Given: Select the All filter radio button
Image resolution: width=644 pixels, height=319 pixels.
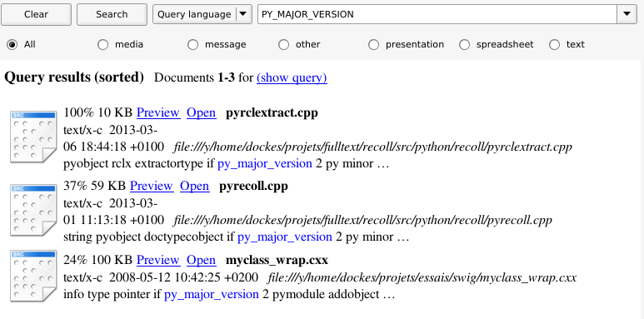Looking at the screenshot, I should (x=12, y=44).
